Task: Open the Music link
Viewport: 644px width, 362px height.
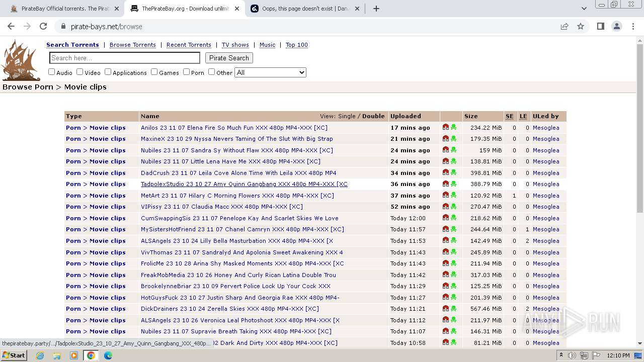Action: (267, 45)
